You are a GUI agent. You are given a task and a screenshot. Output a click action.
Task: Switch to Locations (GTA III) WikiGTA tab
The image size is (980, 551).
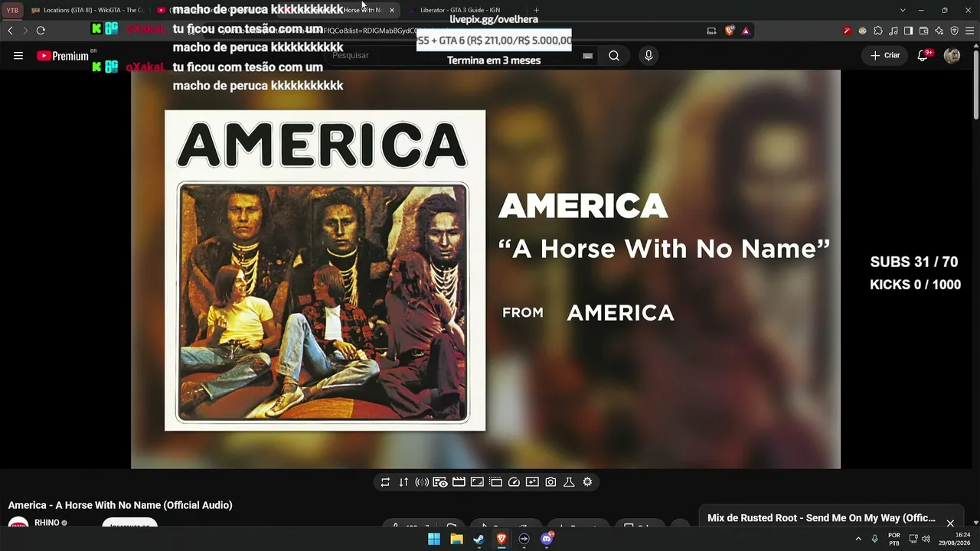(x=87, y=10)
